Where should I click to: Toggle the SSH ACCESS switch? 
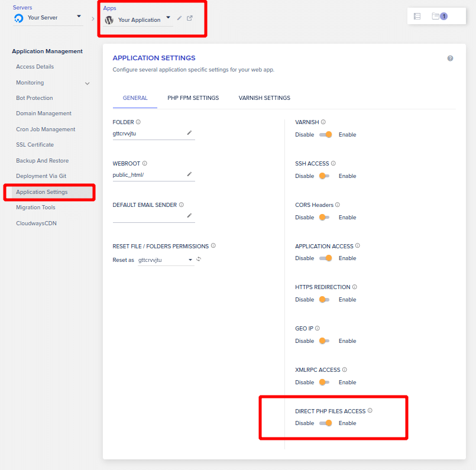click(x=324, y=176)
